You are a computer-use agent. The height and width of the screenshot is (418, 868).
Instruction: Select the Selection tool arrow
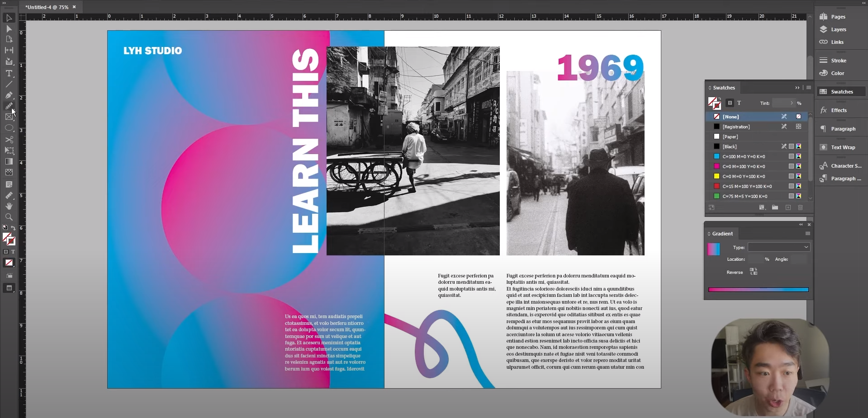(9, 18)
